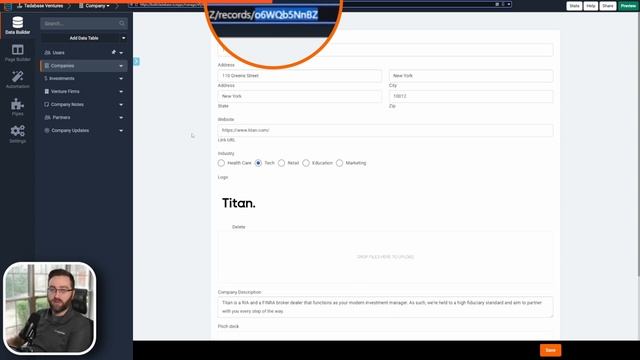Click the Users table icon

click(x=47, y=53)
